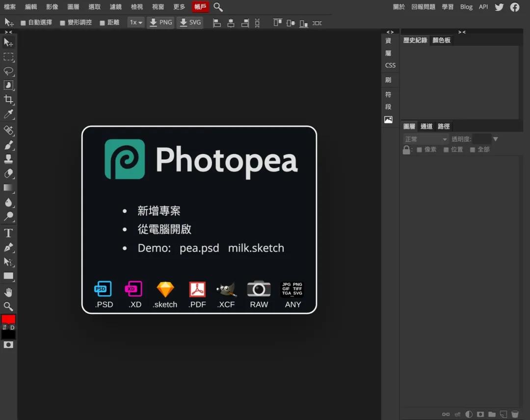The height and width of the screenshot is (420, 530).
Task: Select the Gradient tool
Action: pyautogui.click(x=8, y=188)
